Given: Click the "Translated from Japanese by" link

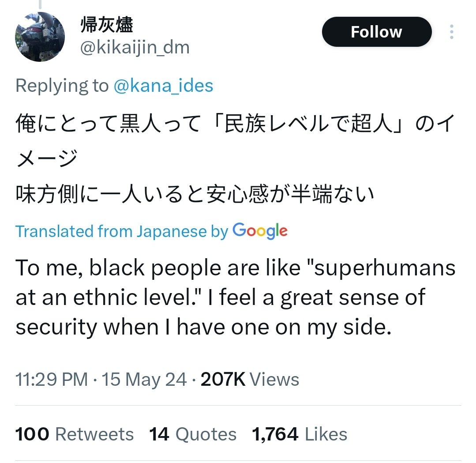Looking at the screenshot, I should (x=121, y=231).
